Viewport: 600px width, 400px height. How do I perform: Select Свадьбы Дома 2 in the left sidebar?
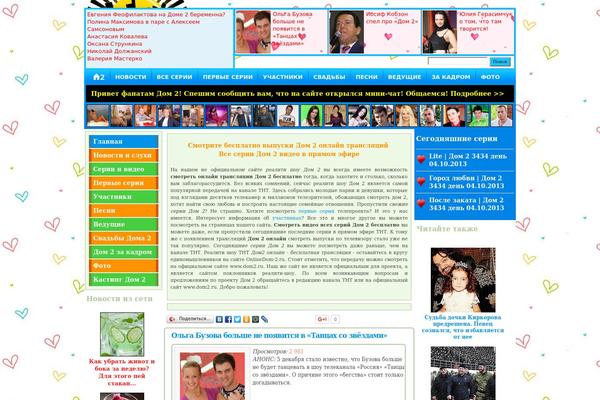click(x=124, y=238)
